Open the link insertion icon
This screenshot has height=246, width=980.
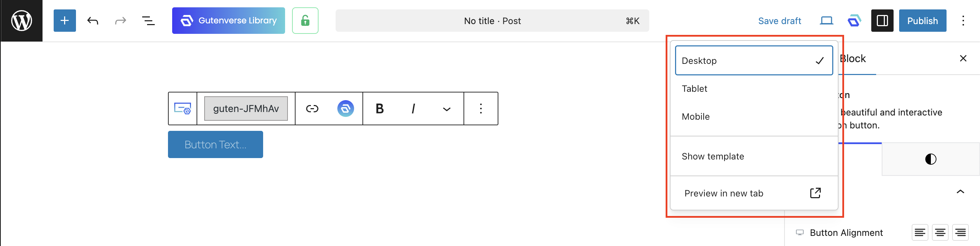point(312,109)
